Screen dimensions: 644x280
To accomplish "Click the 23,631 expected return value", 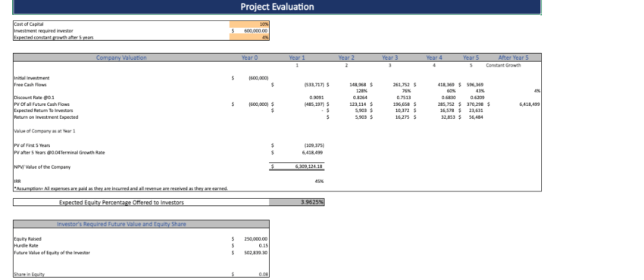I will [x=477, y=110].
